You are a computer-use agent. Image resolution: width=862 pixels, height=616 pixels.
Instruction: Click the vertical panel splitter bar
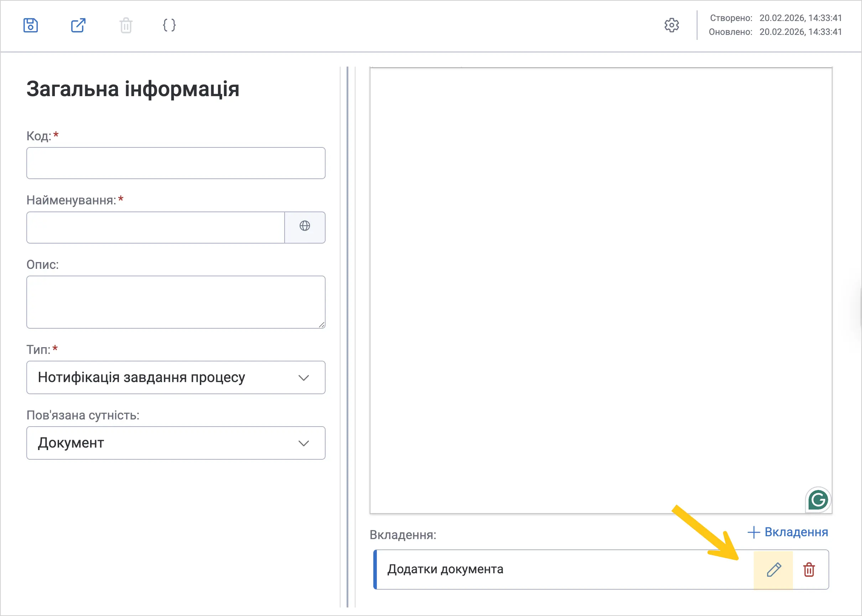point(348,337)
